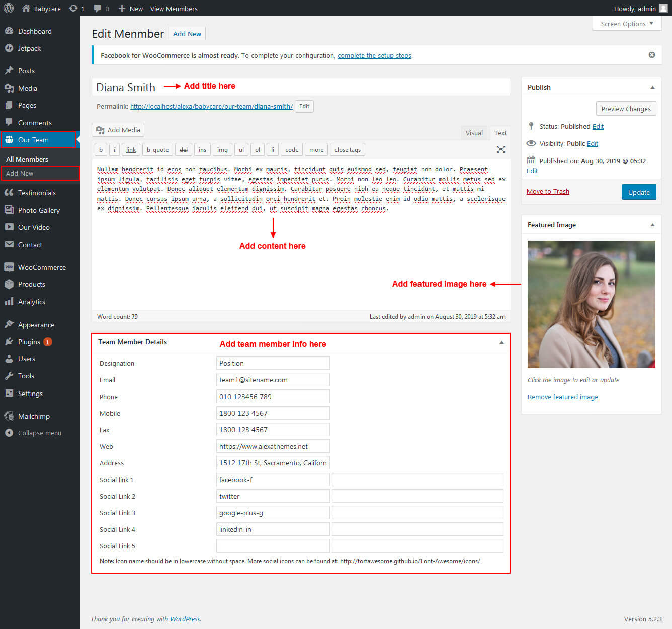Click Add New button beside page title
Image resolution: width=672 pixels, height=629 pixels.
point(187,34)
